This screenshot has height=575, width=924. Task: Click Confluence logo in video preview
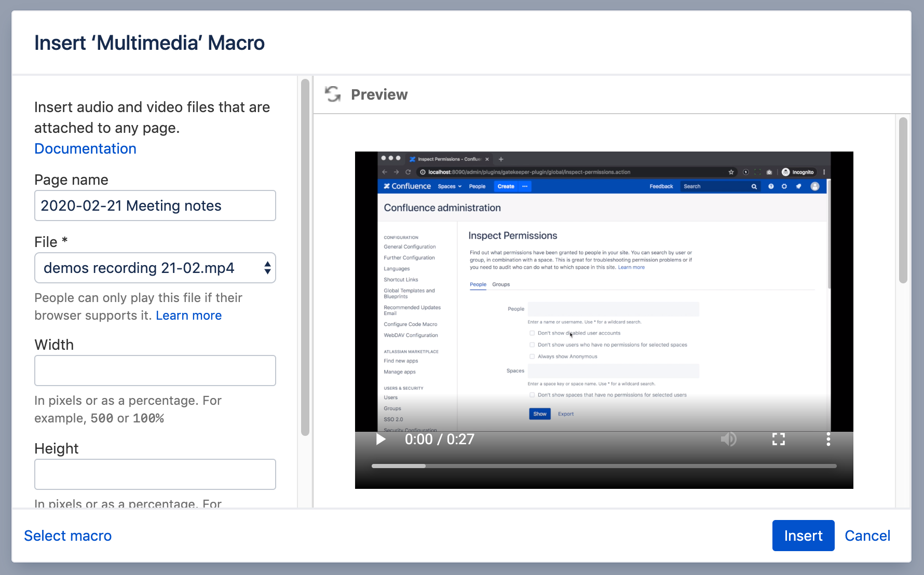(x=407, y=186)
